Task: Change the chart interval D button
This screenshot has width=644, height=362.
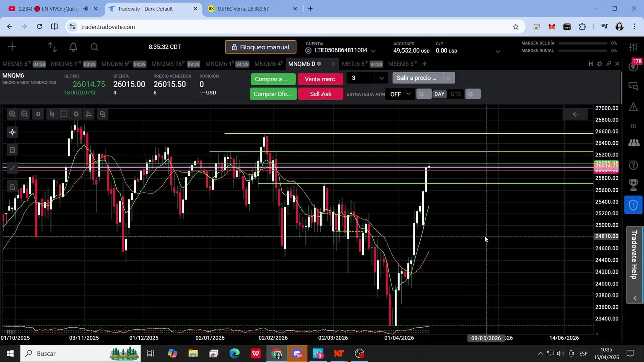Action: (38, 114)
